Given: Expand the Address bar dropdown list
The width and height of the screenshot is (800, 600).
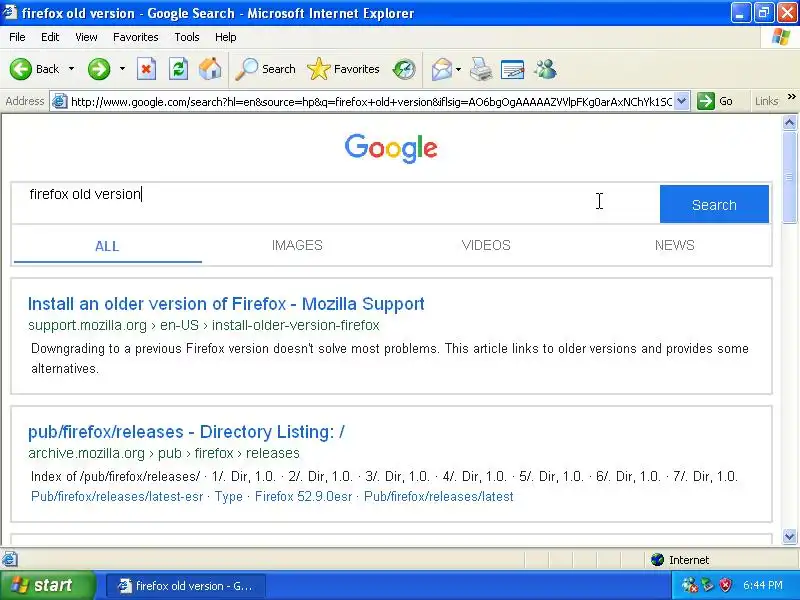Looking at the screenshot, I should [x=682, y=102].
